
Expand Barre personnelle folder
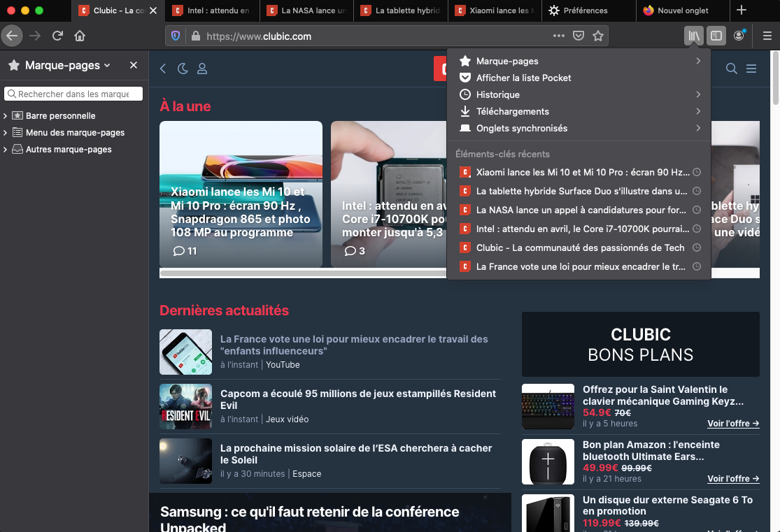coord(5,116)
